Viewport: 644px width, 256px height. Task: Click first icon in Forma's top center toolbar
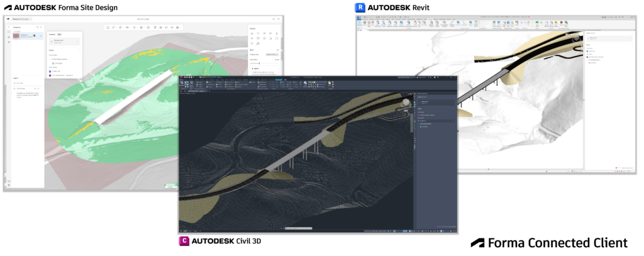108,27
